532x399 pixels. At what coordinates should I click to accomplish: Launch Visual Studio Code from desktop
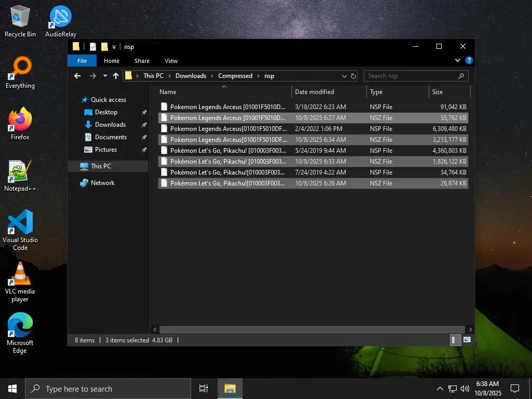(x=20, y=230)
